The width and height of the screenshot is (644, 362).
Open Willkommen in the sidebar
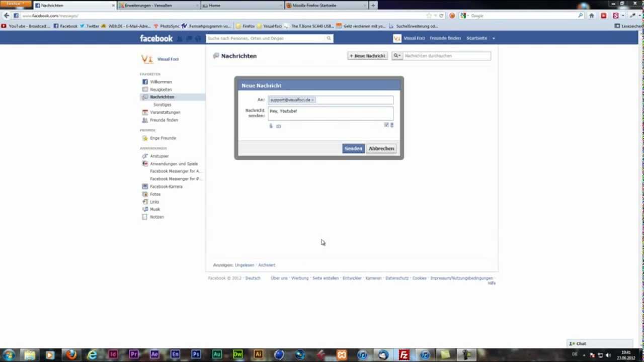point(161,82)
